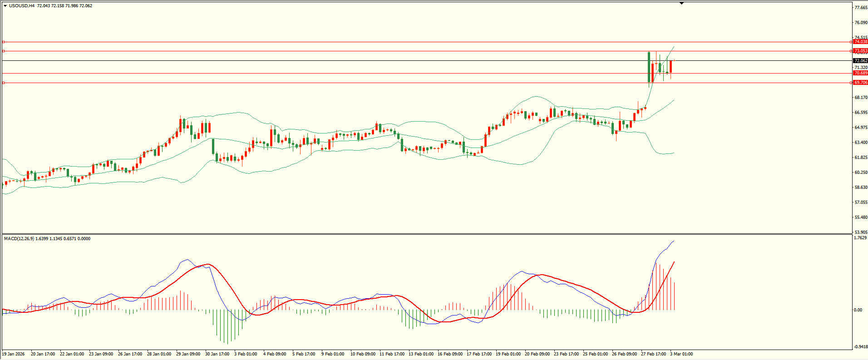Click the 77.665 value on price scale
868x360 pixels.
tap(860, 8)
